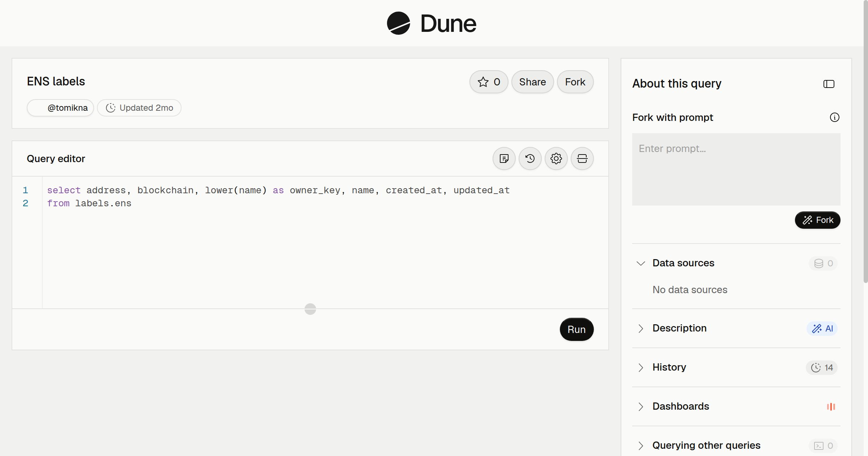Star the ENS labels query
The image size is (868, 456).
489,82
